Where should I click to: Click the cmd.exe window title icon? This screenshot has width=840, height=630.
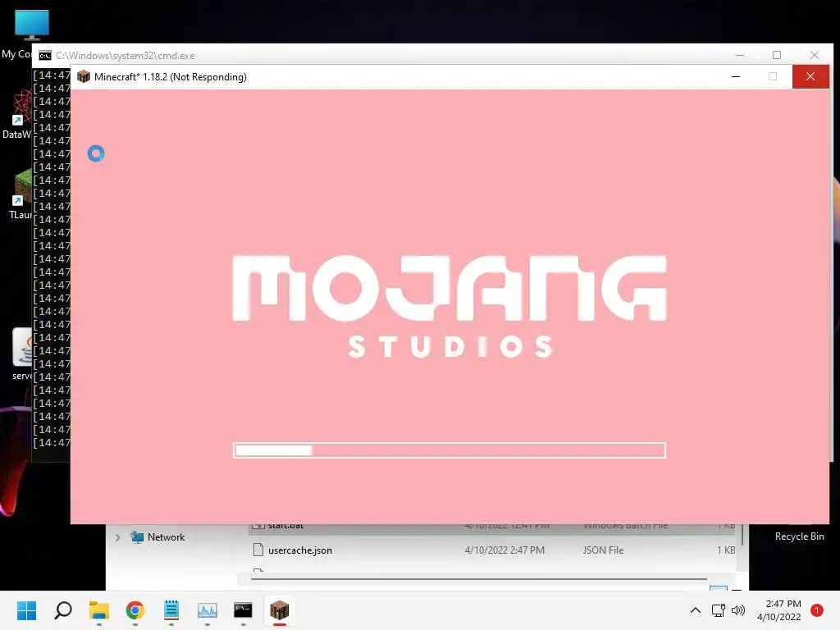point(45,56)
